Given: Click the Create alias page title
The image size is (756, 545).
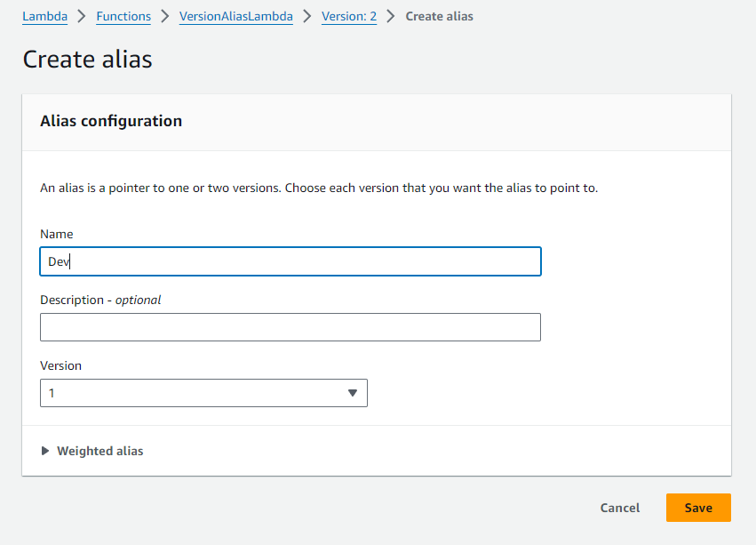Looking at the screenshot, I should [x=87, y=60].
